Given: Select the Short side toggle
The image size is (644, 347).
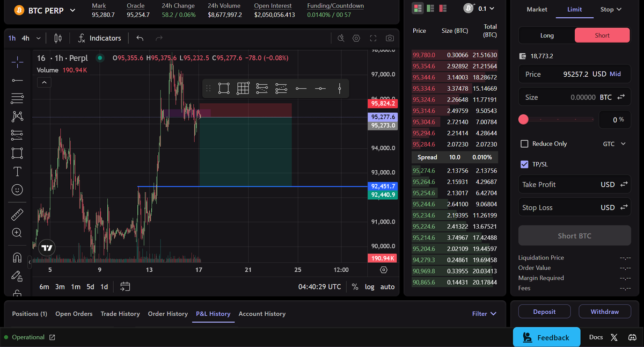Looking at the screenshot, I should pos(602,35).
